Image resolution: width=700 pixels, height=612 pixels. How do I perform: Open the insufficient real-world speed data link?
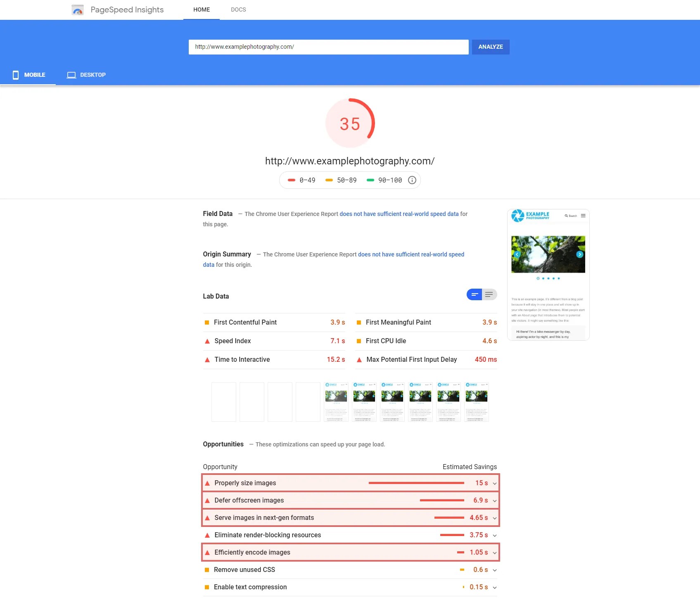[x=399, y=214]
